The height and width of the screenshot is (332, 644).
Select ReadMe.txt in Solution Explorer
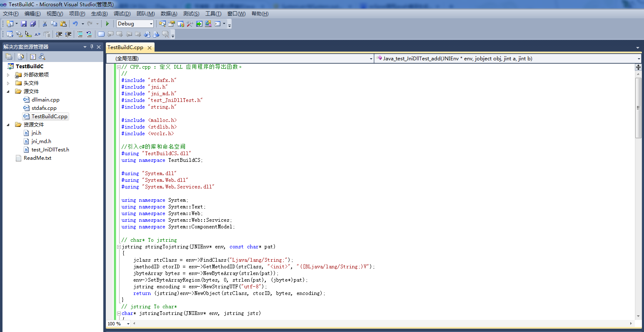37,158
